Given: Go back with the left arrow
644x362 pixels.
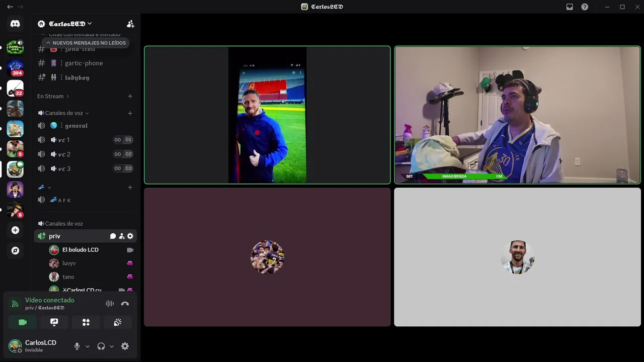Looking at the screenshot, I should point(10,7).
